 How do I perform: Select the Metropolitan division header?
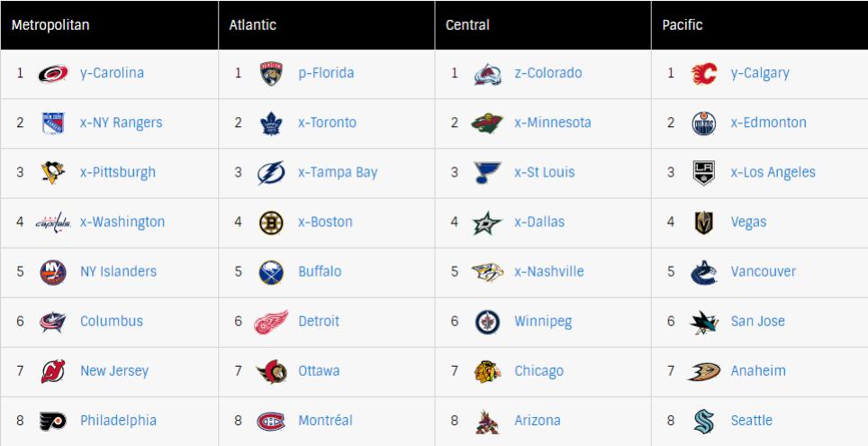[50, 25]
